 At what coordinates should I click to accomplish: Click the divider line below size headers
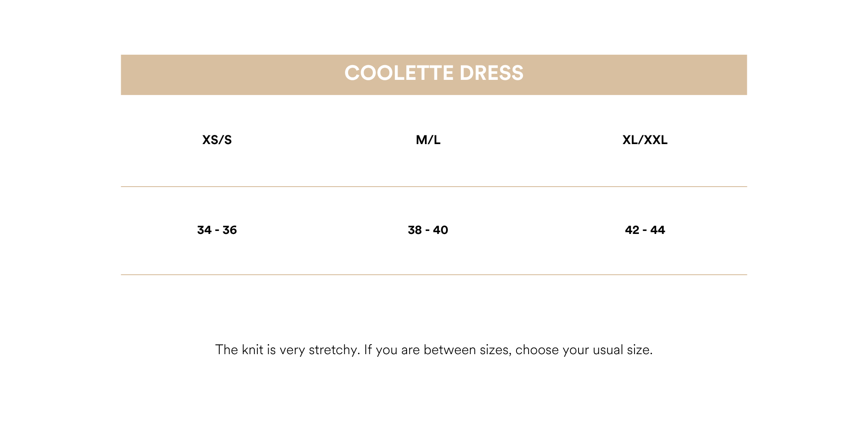[x=434, y=187]
